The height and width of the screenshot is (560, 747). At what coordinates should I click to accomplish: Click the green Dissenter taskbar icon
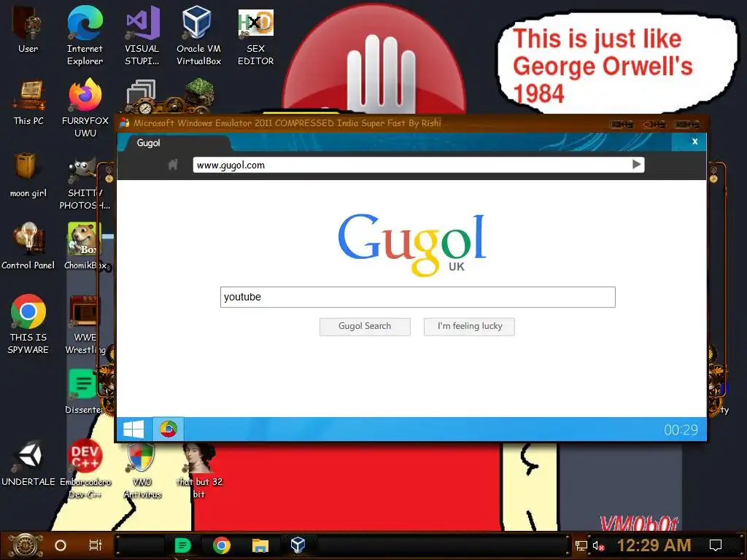[x=182, y=545]
